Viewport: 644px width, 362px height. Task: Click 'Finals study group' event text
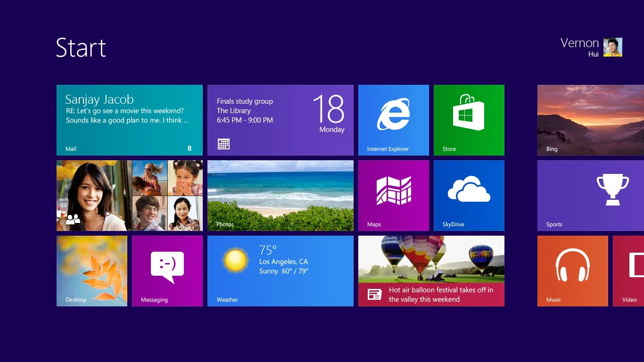tap(245, 101)
